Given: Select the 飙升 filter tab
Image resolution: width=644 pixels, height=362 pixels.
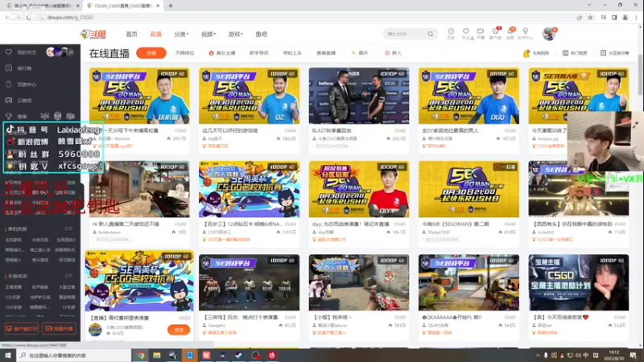Looking at the screenshot, I should [360, 53].
